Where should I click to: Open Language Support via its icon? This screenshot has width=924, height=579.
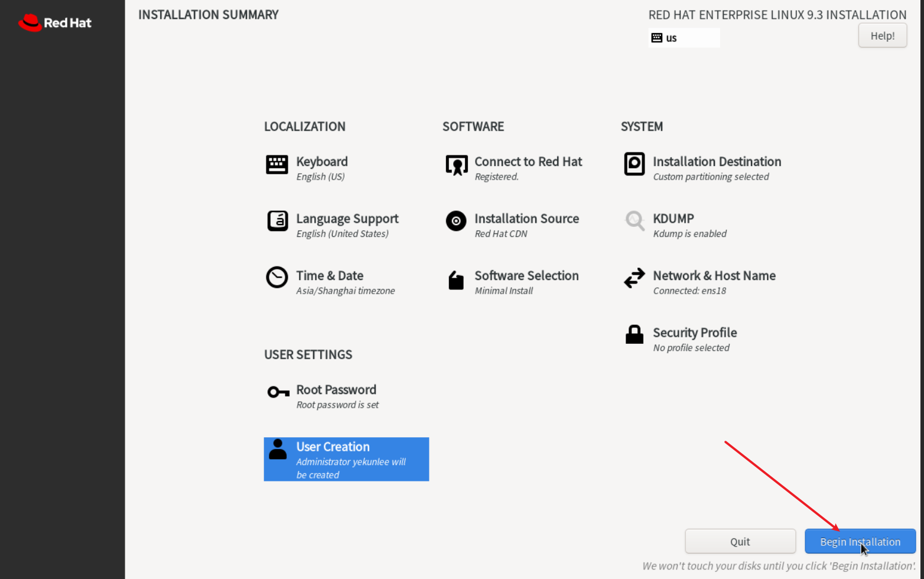tap(277, 221)
